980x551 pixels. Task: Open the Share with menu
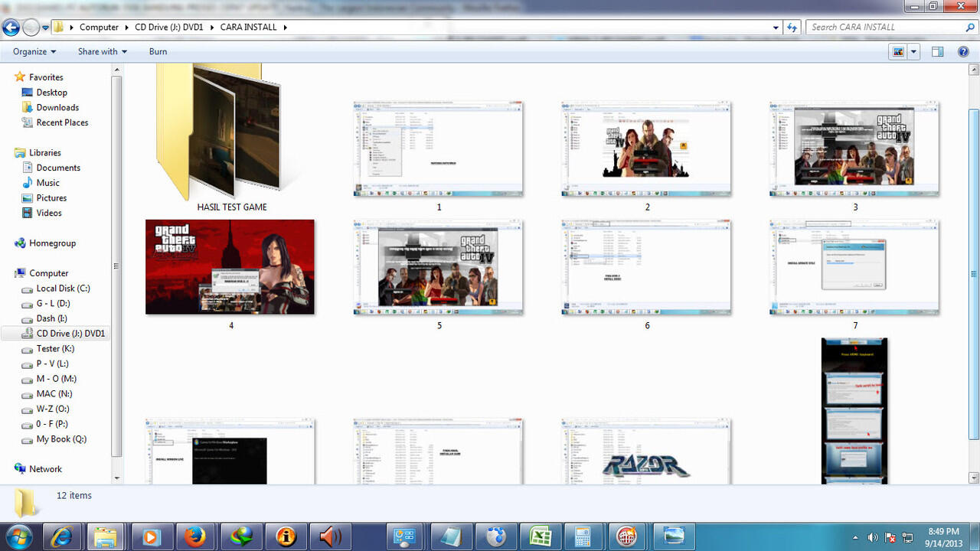coord(102,51)
